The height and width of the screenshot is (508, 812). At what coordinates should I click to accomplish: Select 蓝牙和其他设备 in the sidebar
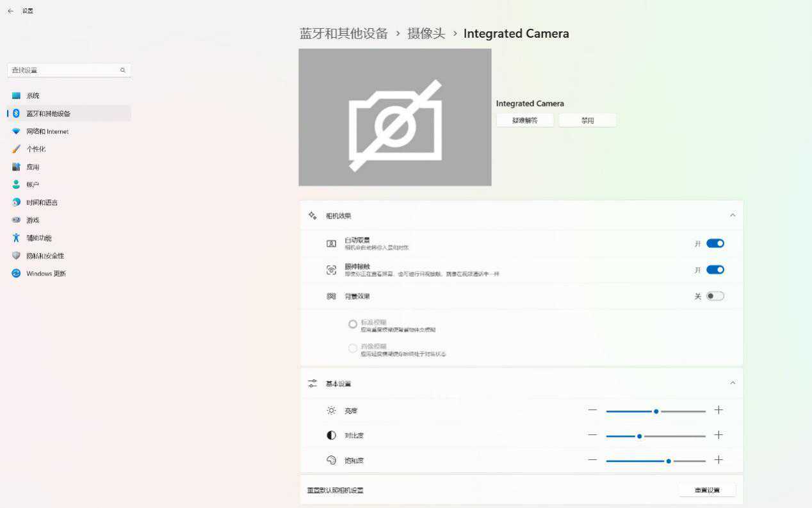[69, 113]
